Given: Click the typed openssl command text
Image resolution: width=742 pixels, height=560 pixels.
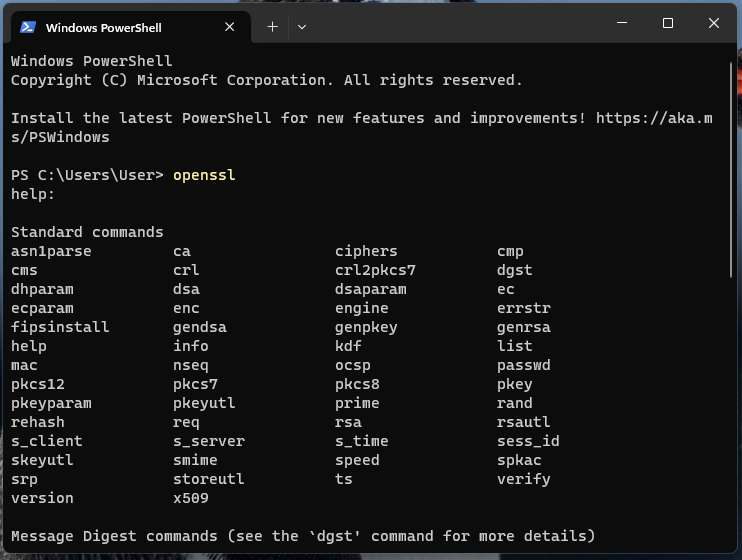Looking at the screenshot, I should click(x=204, y=175).
